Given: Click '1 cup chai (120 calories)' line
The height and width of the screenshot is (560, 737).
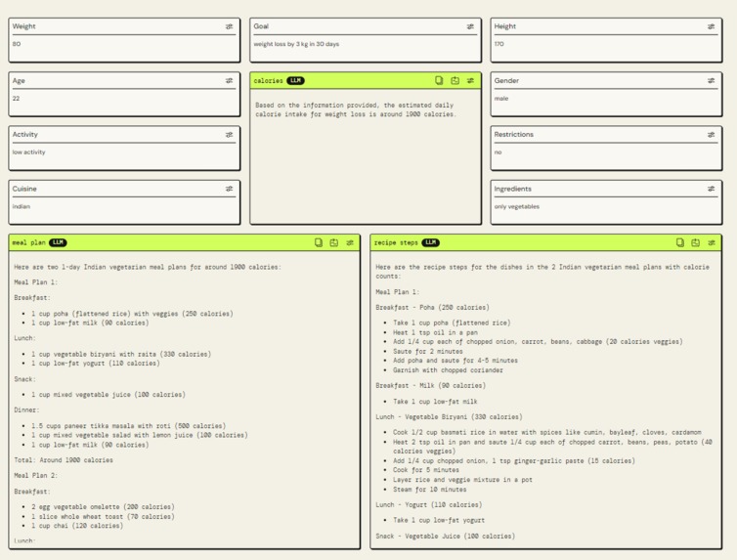Looking at the screenshot, I should click(77, 526).
